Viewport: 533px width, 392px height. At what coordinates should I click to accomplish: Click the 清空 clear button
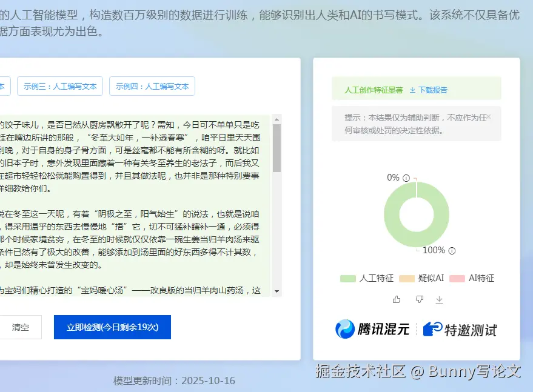21,327
